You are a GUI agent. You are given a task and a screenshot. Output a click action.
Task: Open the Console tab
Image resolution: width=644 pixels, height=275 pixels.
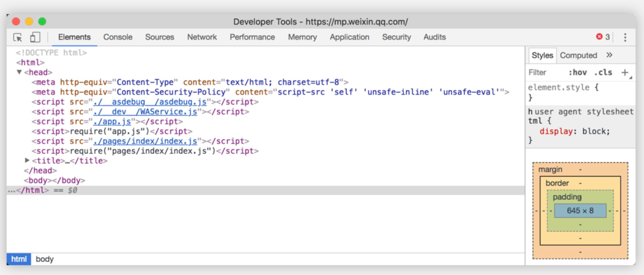[118, 37]
